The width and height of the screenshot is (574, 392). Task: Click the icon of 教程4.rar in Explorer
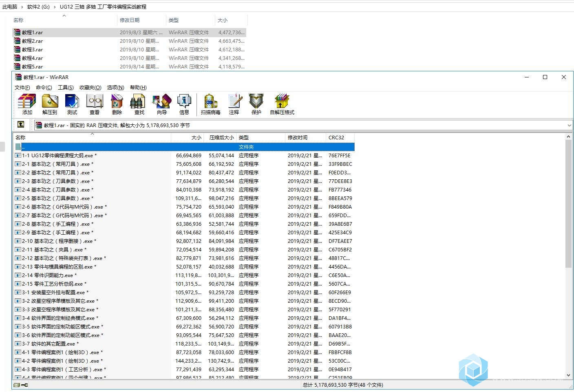click(17, 58)
